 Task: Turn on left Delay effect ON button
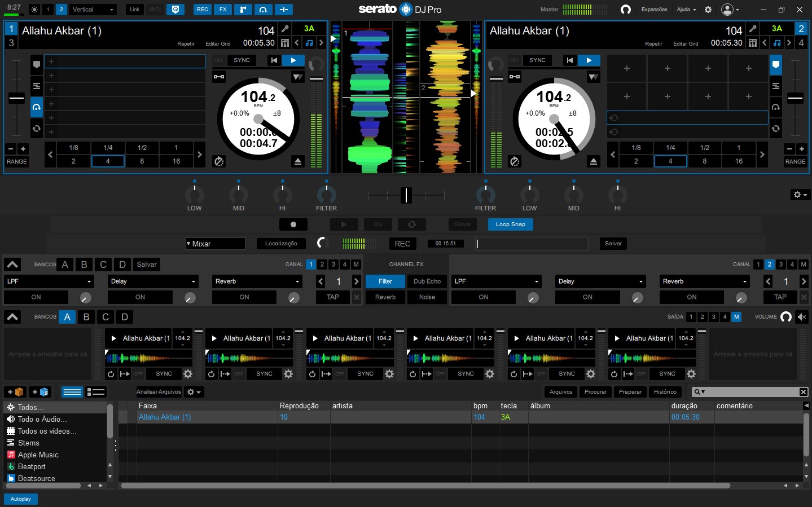tap(140, 297)
